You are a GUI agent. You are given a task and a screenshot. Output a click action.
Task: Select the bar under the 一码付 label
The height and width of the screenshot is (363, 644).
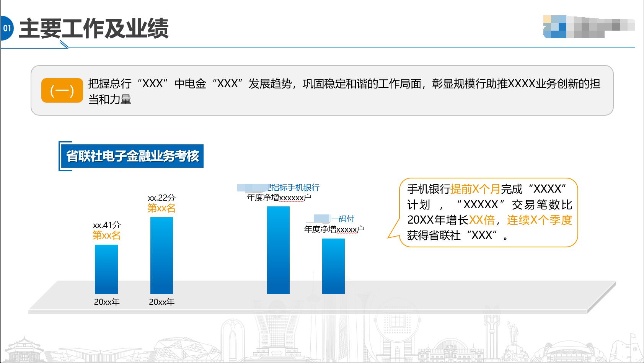coord(333,266)
